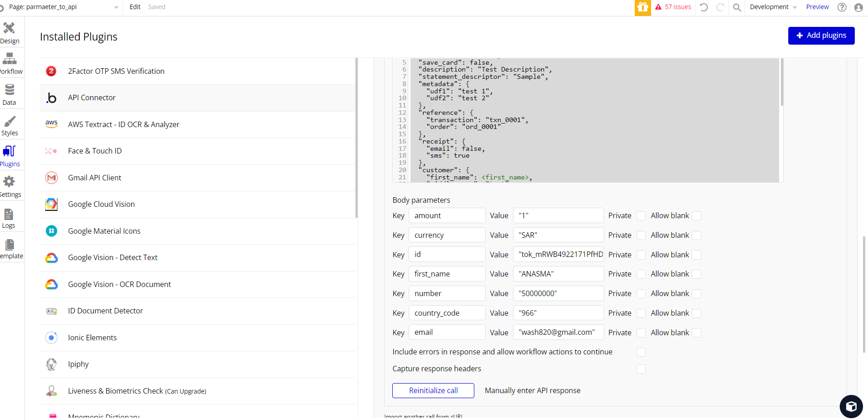Enable Capture response headers checkbox
Screen dimensions: 868x420
pos(641,369)
